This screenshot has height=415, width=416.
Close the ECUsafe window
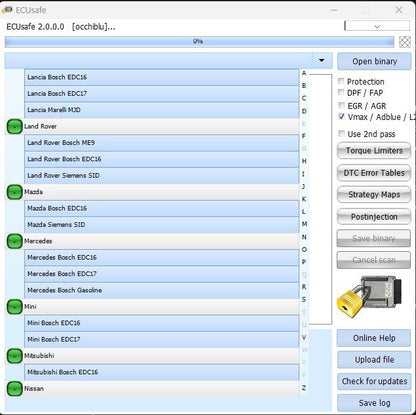click(x=399, y=10)
